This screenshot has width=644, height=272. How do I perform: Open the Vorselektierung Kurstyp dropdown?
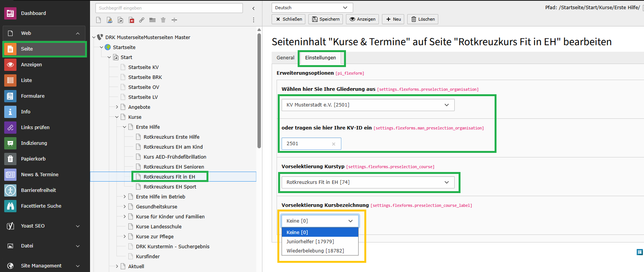(368, 182)
